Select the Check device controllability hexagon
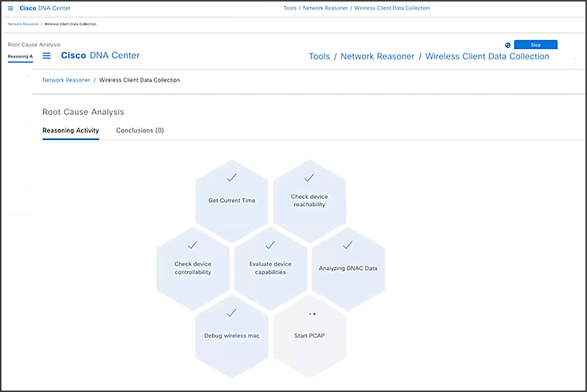The image size is (587, 392). coord(193,269)
